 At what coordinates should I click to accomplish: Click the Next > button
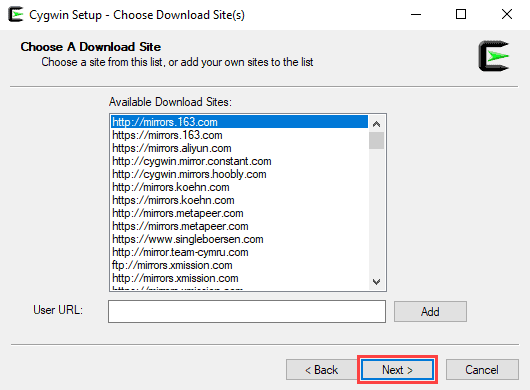[397, 370]
